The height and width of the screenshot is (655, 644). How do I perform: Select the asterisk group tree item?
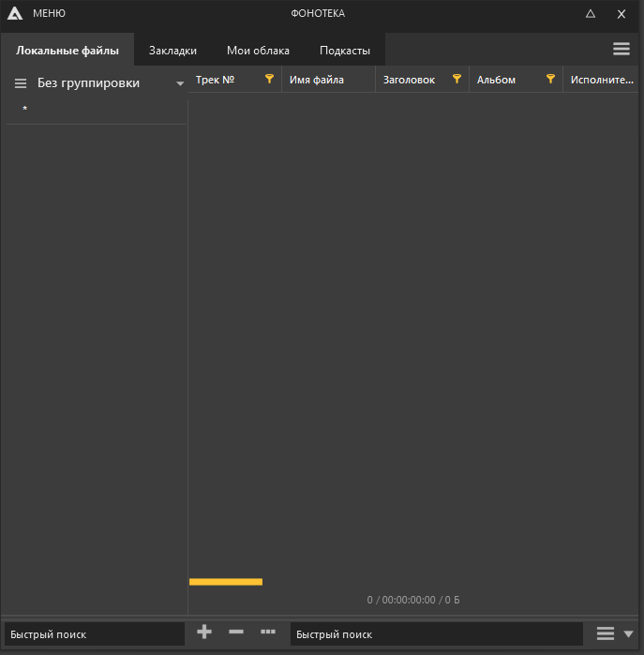[x=25, y=111]
